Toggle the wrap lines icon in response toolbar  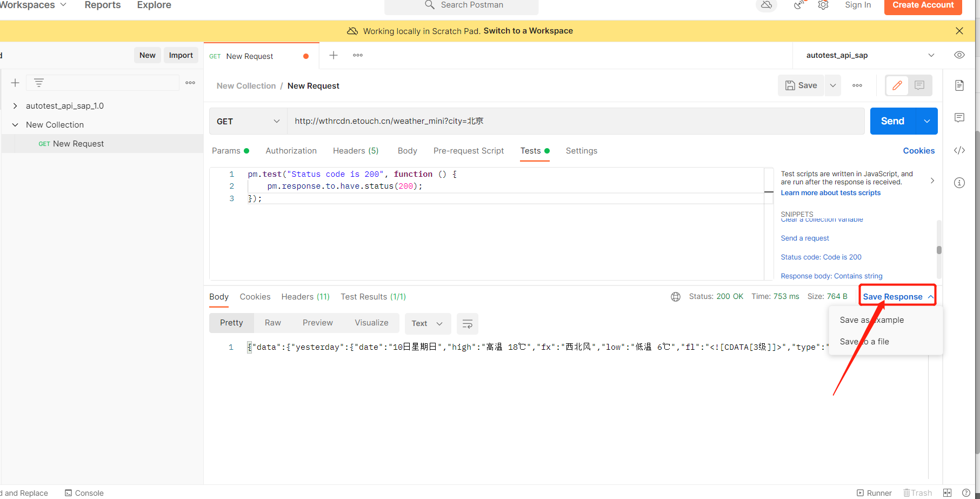(x=468, y=323)
